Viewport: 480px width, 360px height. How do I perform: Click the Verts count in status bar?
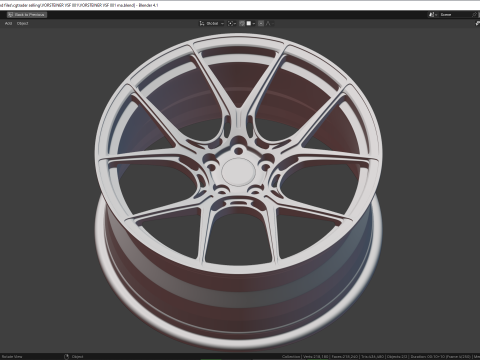click(x=316, y=357)
